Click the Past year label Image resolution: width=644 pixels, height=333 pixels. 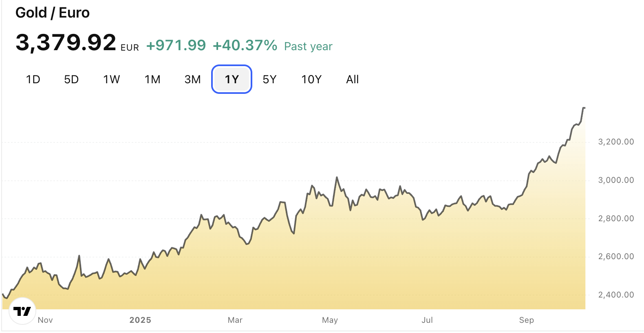pos(308,47)
